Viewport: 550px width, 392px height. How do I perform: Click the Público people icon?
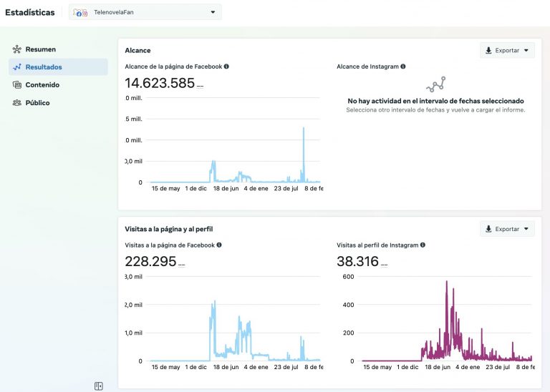pyautogui.click(x=17, y=102)
